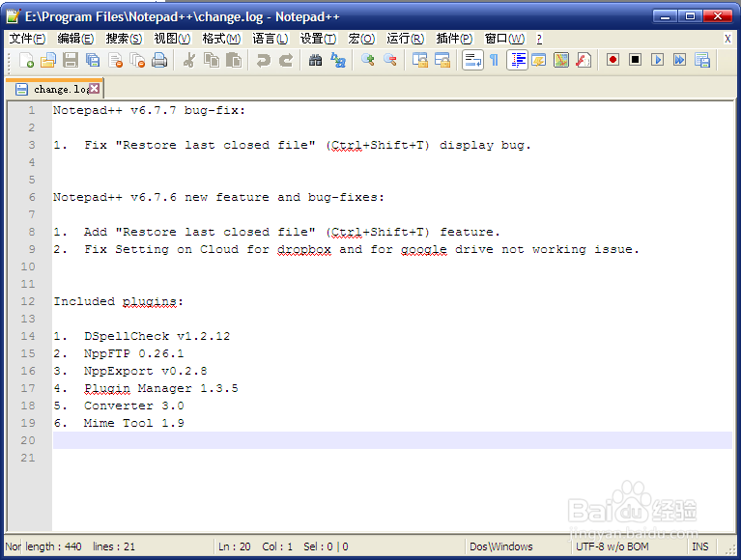Open the 视图(V) menu
Image resolution: width=741 pixels, height=560 pixels.
click(x=172, y=39)
